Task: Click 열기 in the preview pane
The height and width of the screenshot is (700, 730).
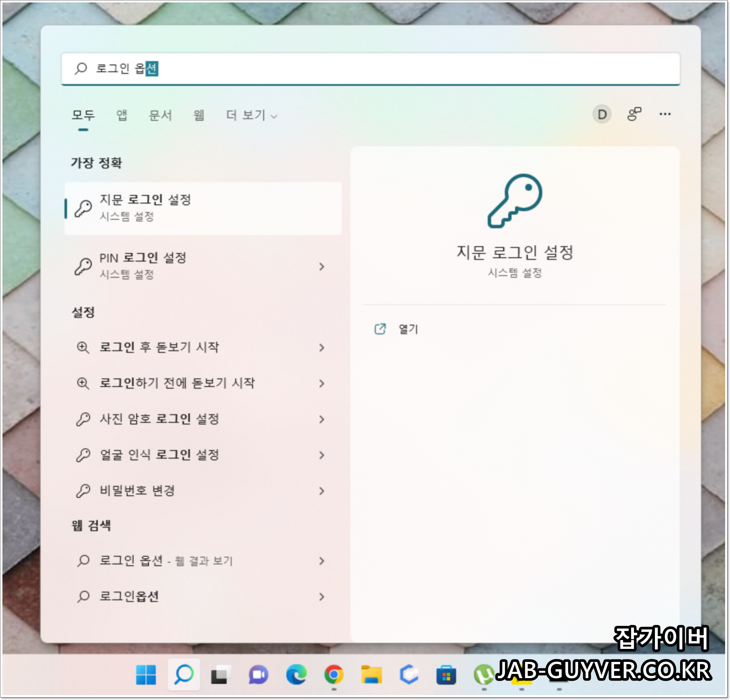Action: (408, 329)
